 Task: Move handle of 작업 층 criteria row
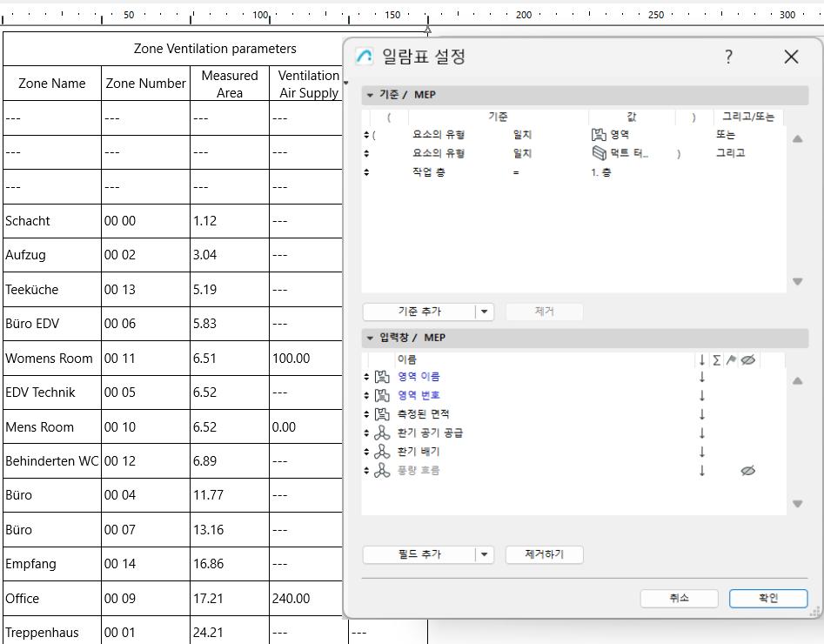coord(366,172)
